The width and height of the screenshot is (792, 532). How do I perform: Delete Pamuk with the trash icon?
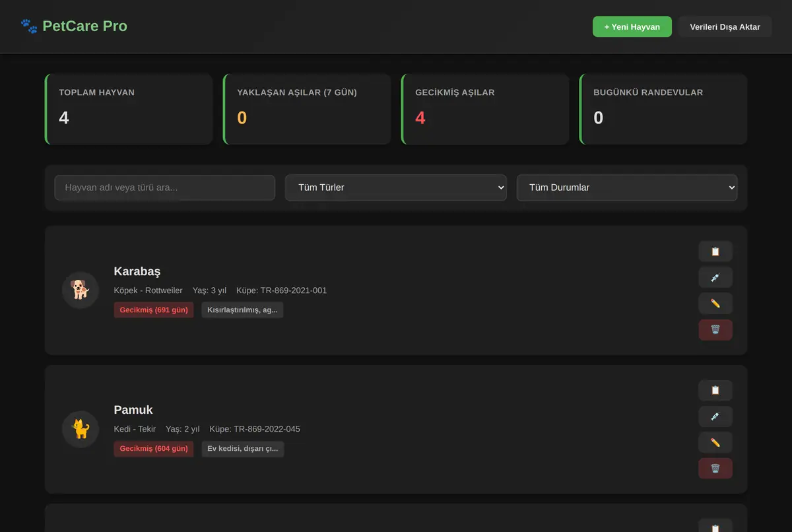click(715, 469)
